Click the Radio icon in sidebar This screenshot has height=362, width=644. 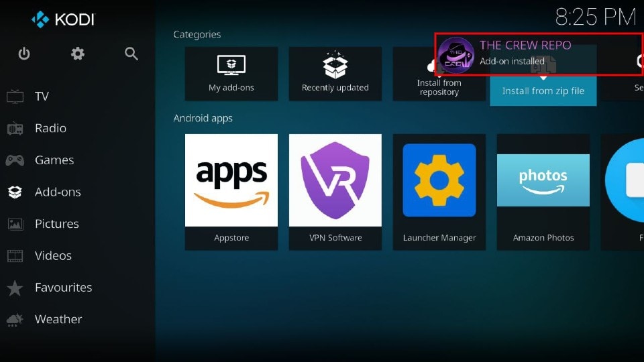15,129
